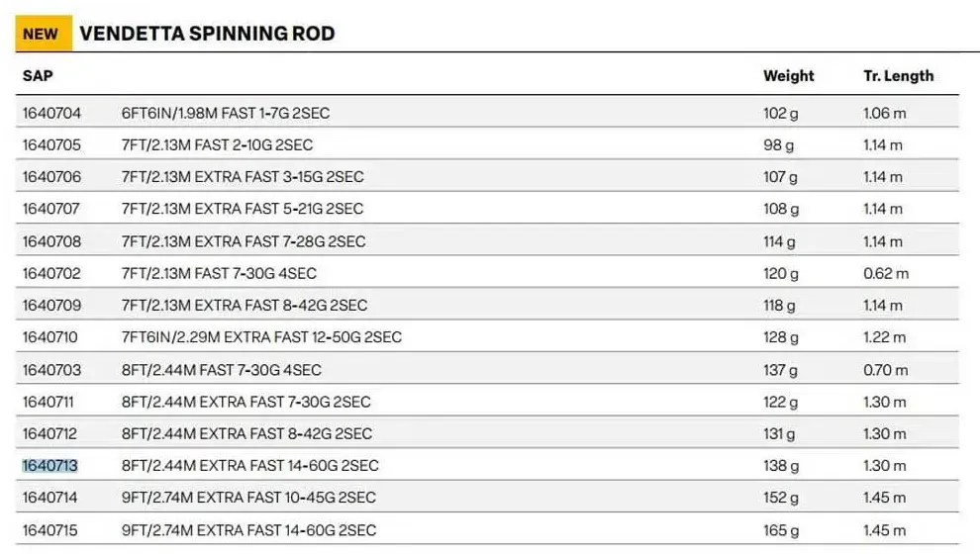This screenshot has width=980, height=554.
Task: Click SAP number 1640709
Action: click(x=51, y=305)
